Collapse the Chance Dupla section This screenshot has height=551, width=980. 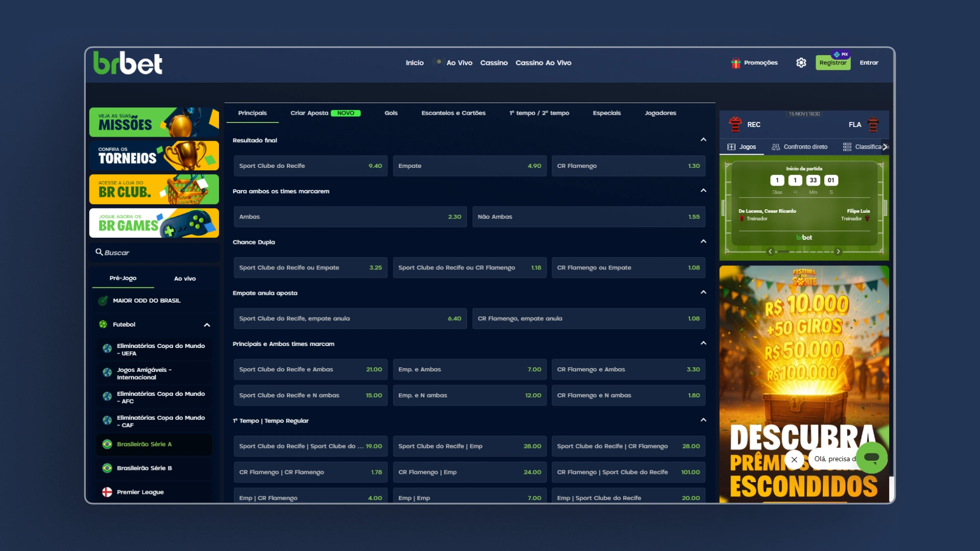point(703,241)
